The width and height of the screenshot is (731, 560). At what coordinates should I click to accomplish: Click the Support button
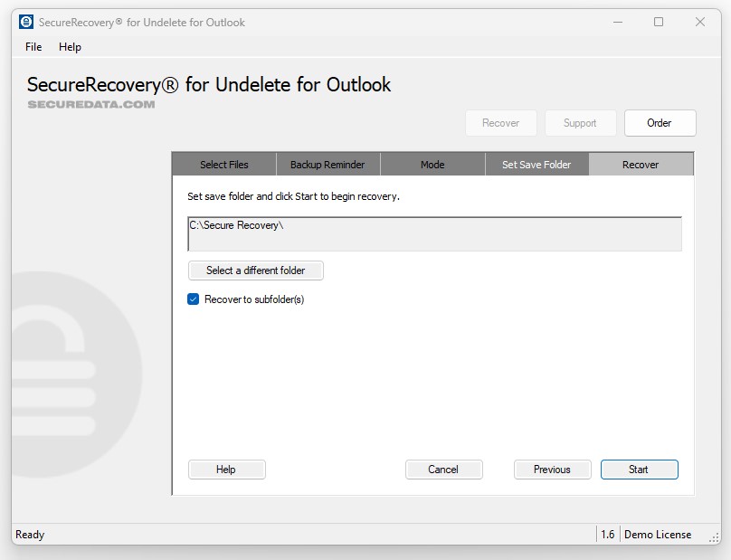[x=580, y=123]
